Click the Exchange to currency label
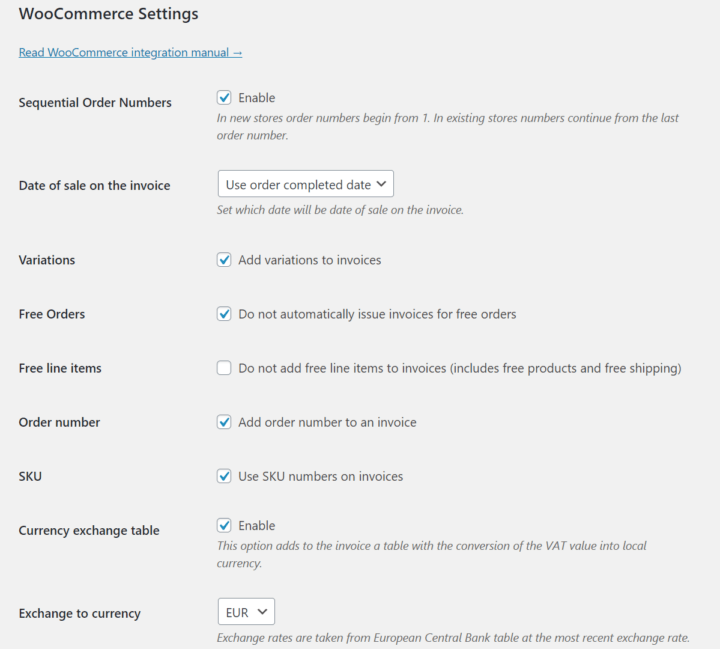720x649 pixels. click(79, 613)
